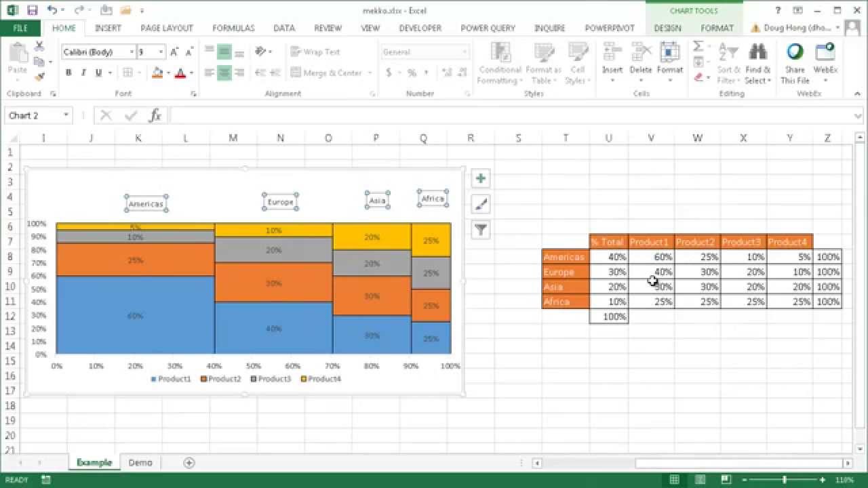
Task: Open the Font Color dropdown arrow
Action: pos(192,73)
